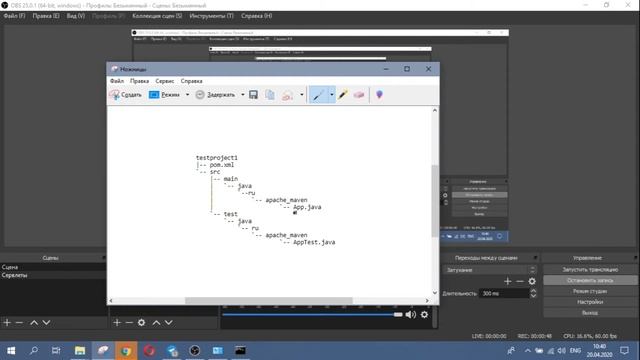The image size is (640, 360).
Task: Open the Задержать delay dropdown arrow
Action: tap(242, 95)
